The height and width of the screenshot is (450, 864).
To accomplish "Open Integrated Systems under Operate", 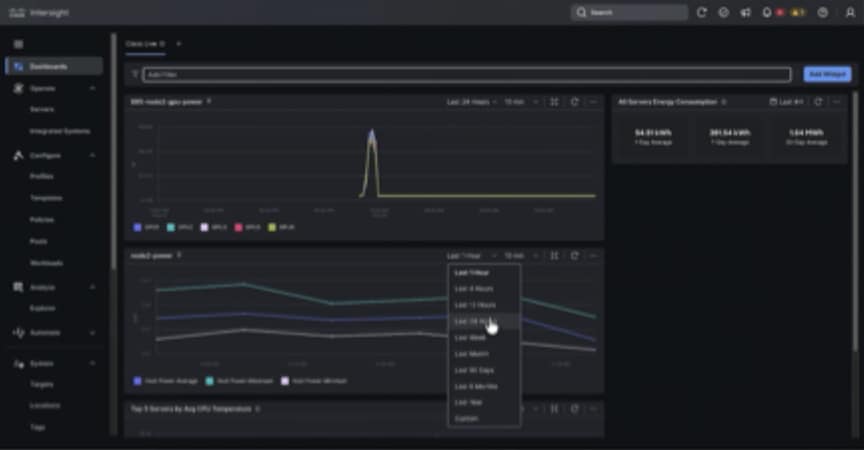I will click(60, 131).
